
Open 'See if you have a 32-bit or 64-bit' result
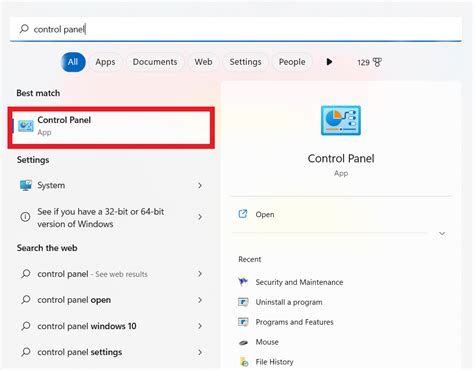pos(111,217)
